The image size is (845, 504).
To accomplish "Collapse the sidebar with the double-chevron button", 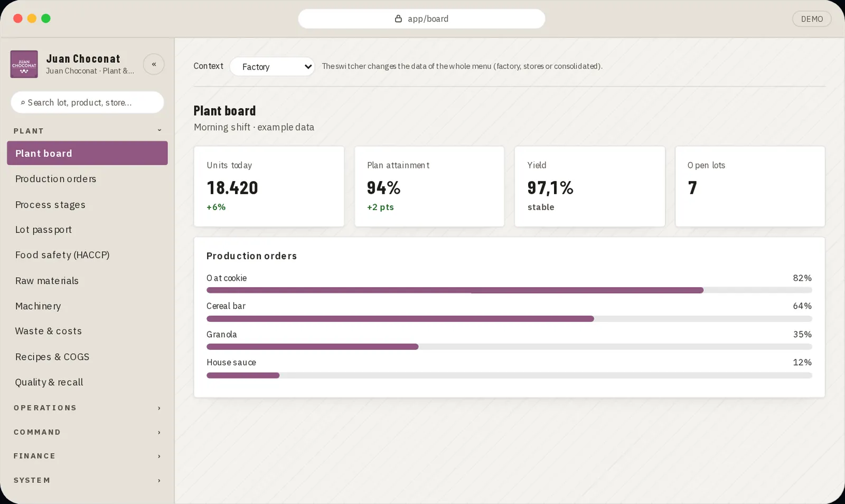I will pos(154,64).
